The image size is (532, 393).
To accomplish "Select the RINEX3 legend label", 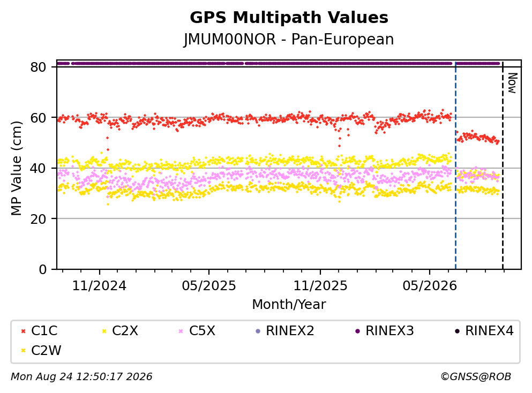I will [x=390, y=330].
